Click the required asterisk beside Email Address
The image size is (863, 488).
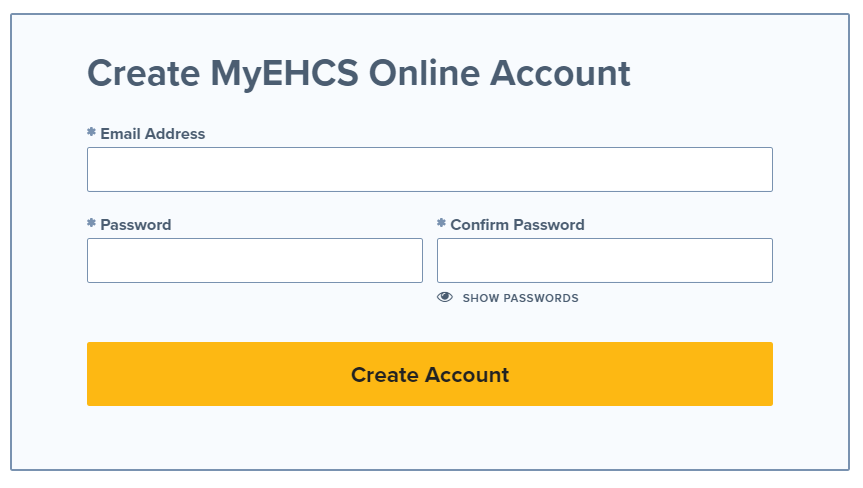pyautogui.click(x=91, y=132)
